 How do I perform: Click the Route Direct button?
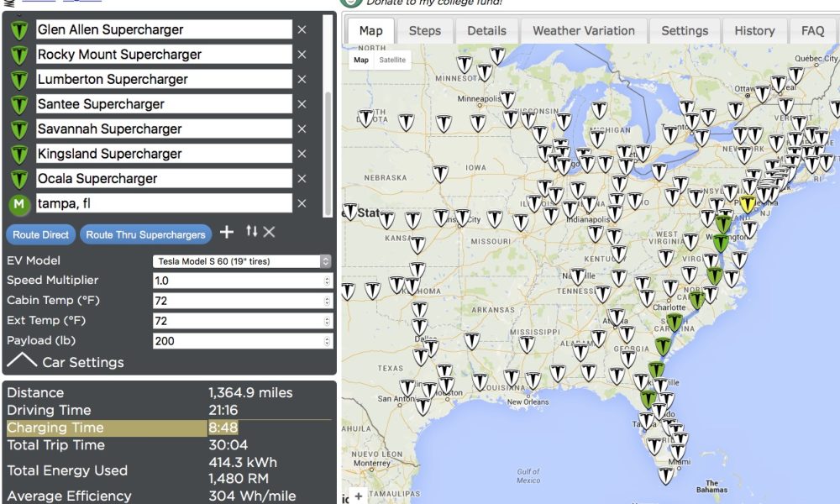point(40,235)
